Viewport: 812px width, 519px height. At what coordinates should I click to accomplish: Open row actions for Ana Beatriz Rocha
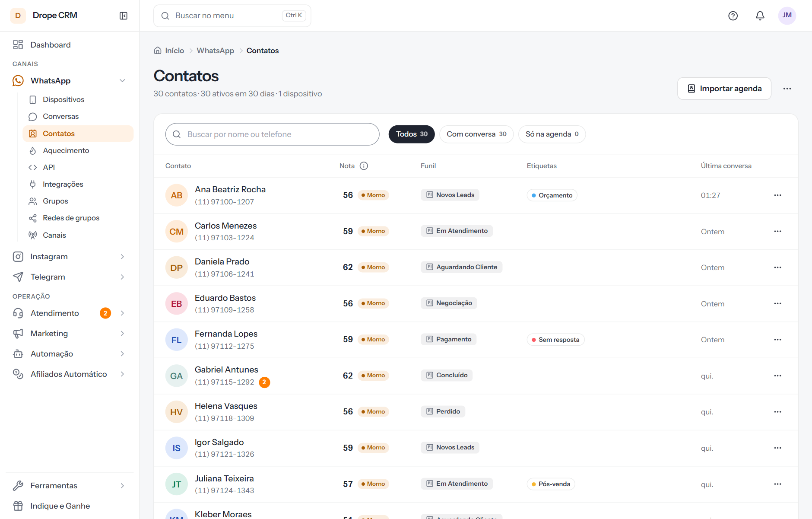[777, 195]
